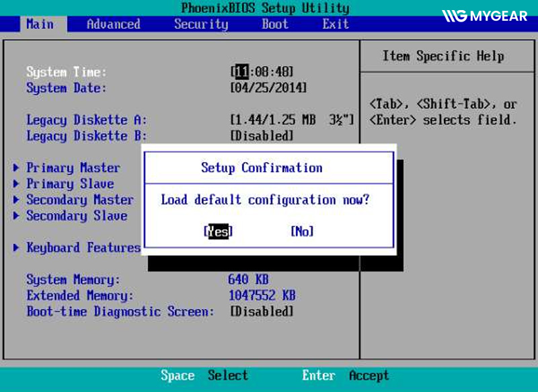Click the Enter Accept hint in footer
The image size is (538, 392).
tap(346, 376)
